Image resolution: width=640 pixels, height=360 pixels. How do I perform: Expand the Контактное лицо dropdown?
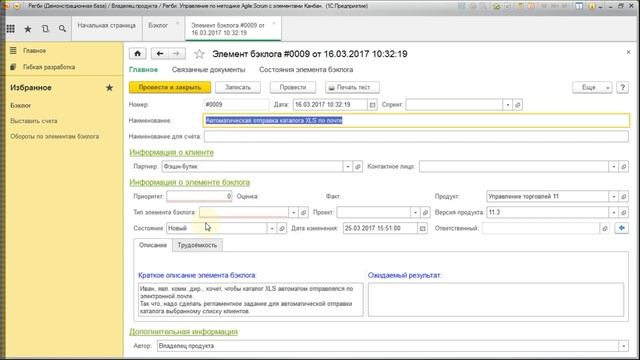click(613, 167)
